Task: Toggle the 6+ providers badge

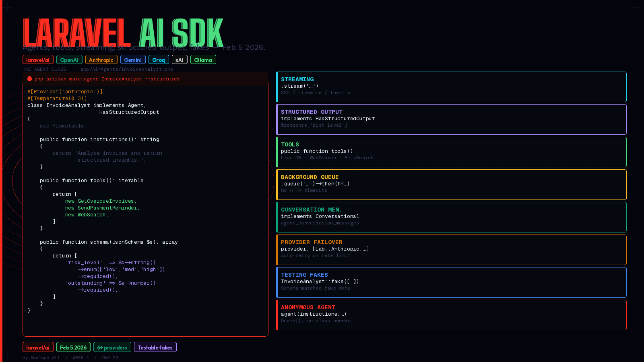Action: [112, 347]
